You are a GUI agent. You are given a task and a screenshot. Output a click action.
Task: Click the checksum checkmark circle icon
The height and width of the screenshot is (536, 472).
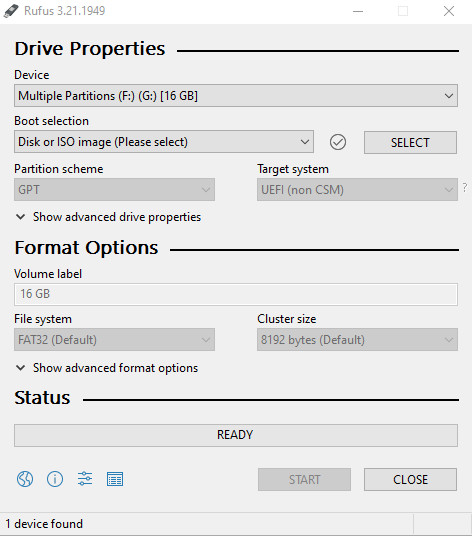click(x=338, y=142)
